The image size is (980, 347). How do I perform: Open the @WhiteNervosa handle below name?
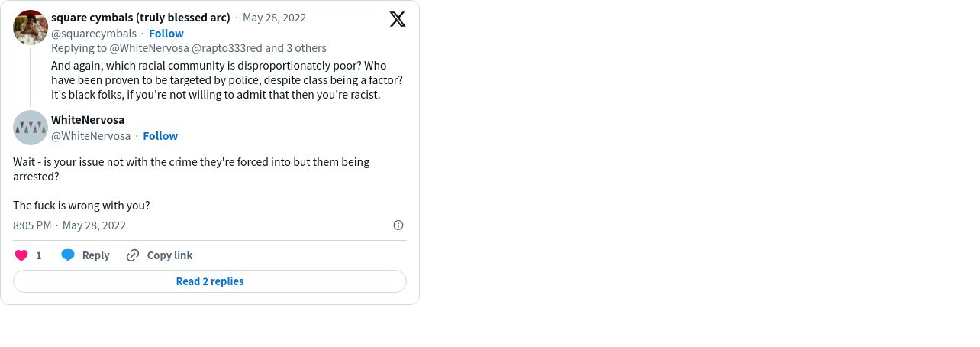tap(91, 135)
